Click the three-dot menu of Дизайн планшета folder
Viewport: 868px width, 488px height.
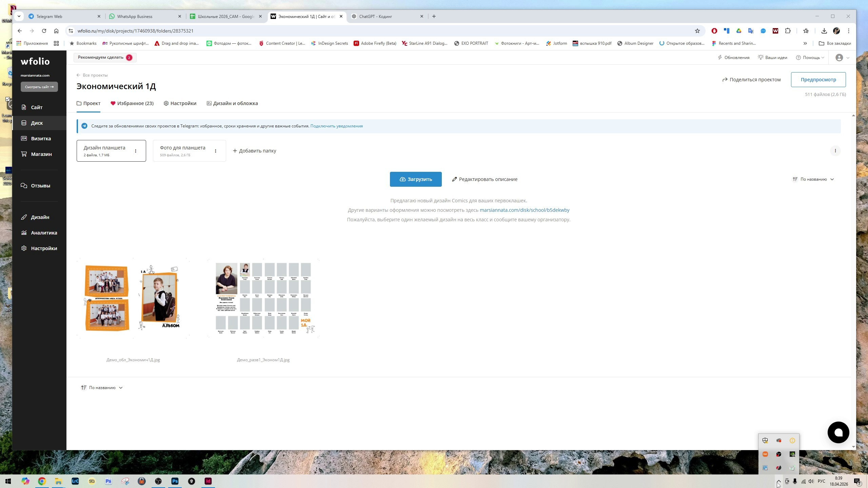[x=136, y=151]
